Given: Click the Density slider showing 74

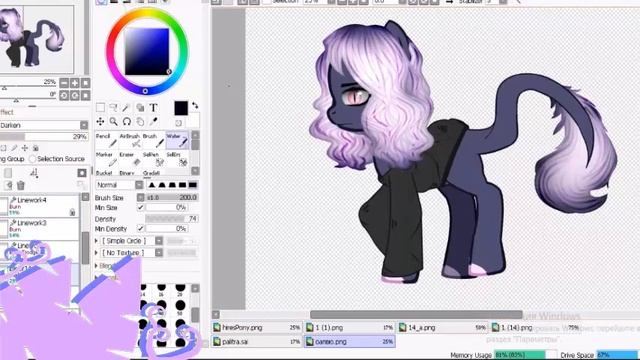Looking at the screenshot, I should [172, 219].
